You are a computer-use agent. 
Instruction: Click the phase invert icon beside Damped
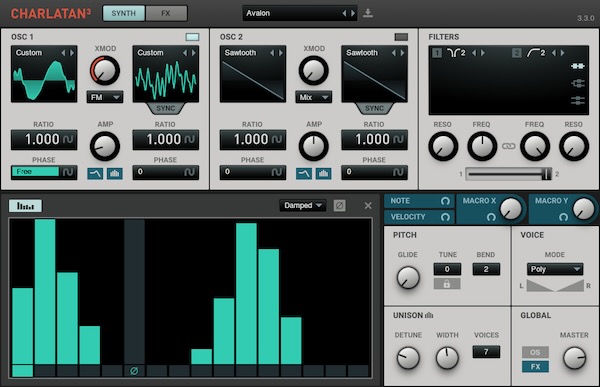(339, 206)
